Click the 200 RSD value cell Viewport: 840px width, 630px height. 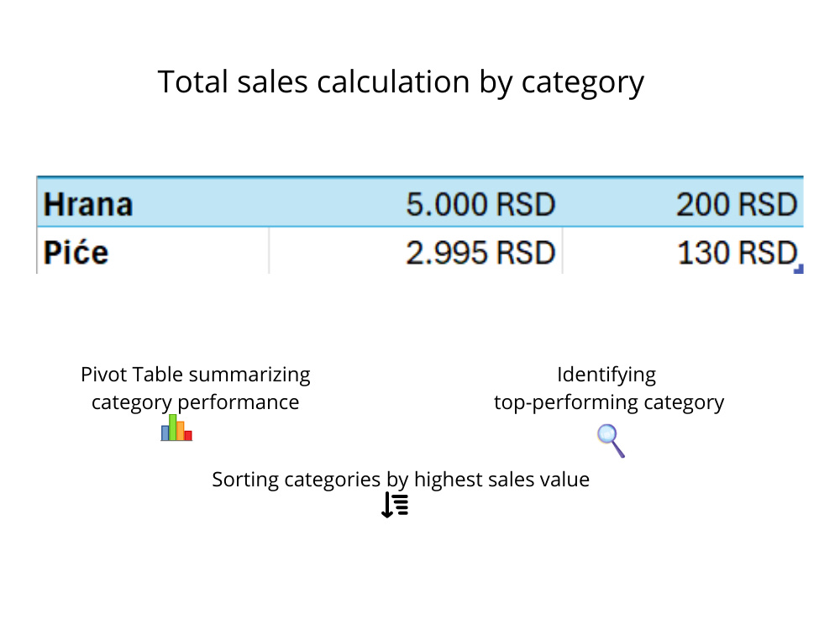[x=683, y=204]
